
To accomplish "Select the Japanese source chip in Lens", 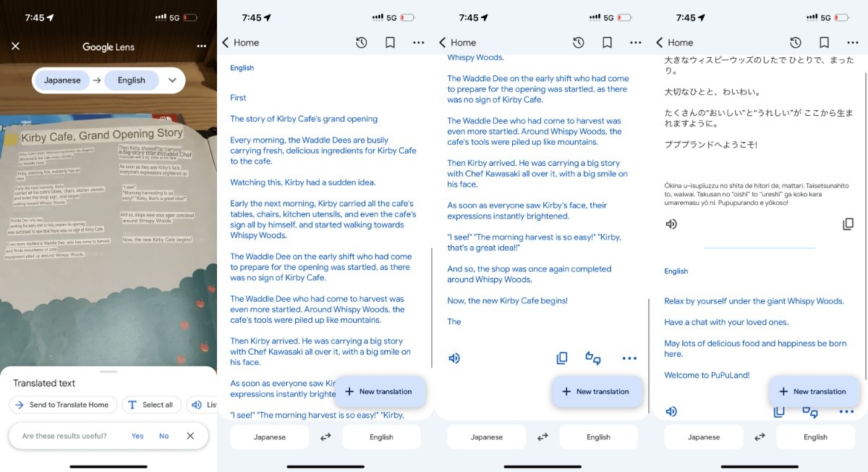I will point(62,80).
